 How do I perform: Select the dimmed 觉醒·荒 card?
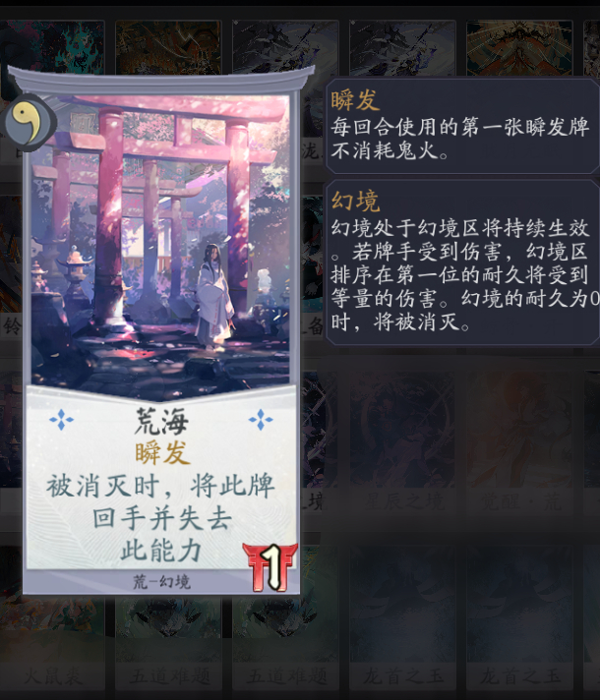(519, 442)
